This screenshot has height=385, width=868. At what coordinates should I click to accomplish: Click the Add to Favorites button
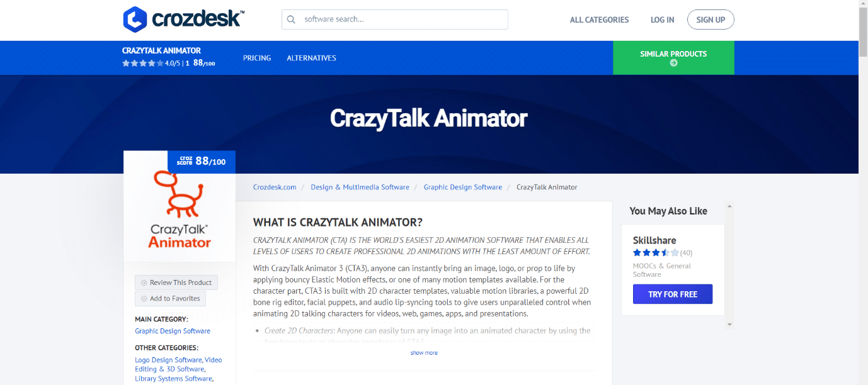(170, 299)
